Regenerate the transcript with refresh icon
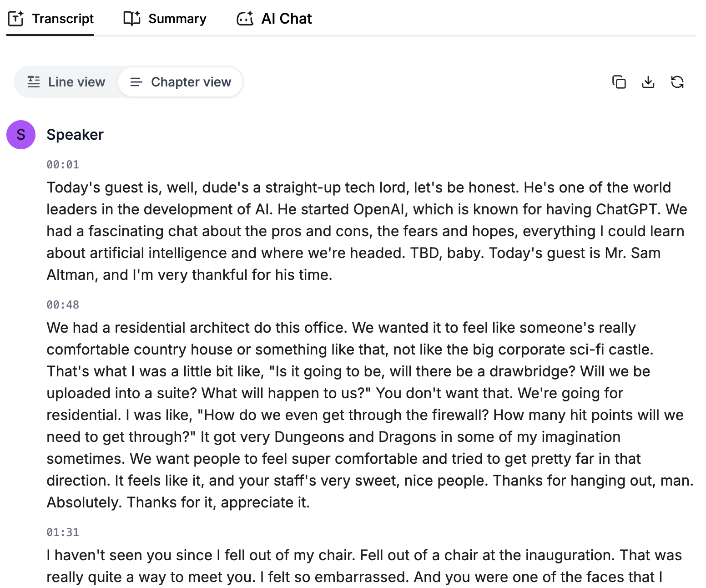 click(x=677, y=82)
